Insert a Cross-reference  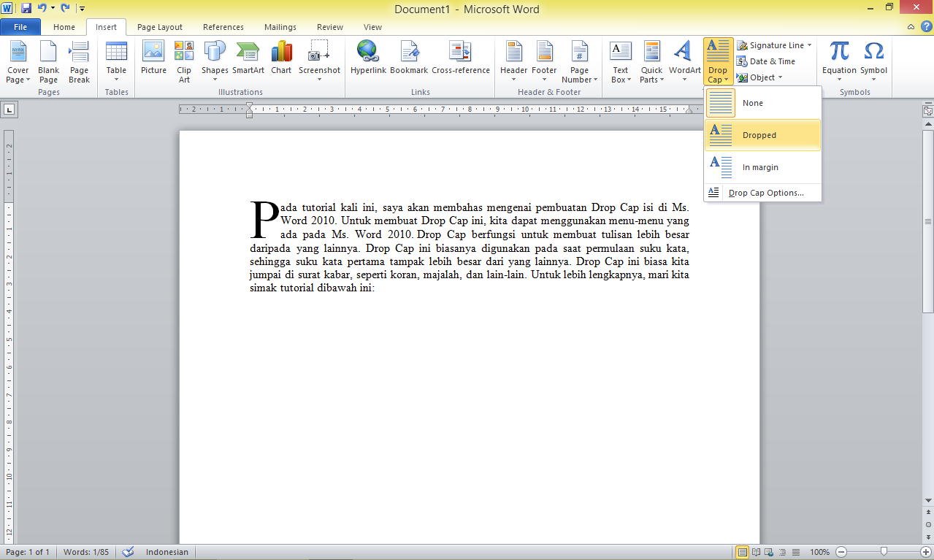coord(461,58)
